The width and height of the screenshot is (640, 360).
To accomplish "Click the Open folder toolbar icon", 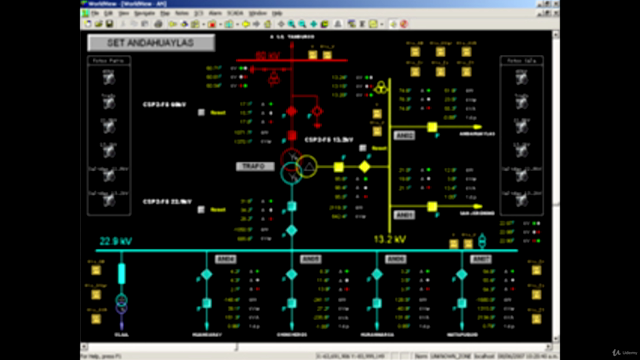I will click(98, 24).
